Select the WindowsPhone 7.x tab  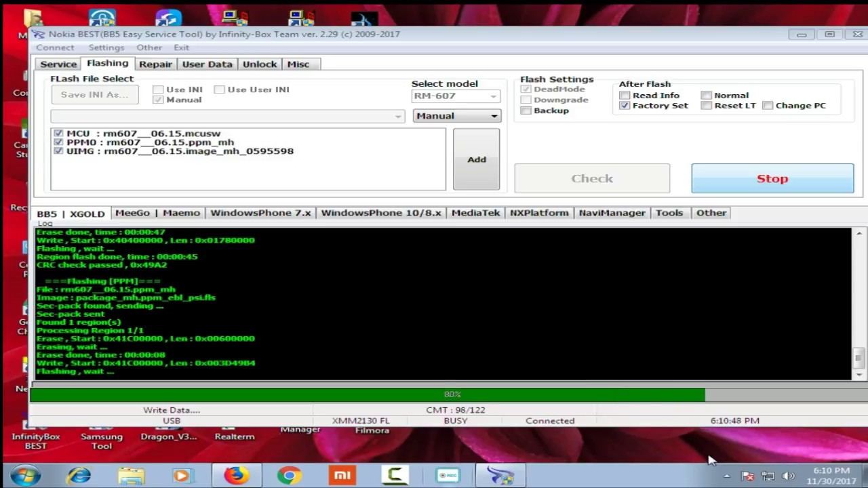(x=260, y=213)
